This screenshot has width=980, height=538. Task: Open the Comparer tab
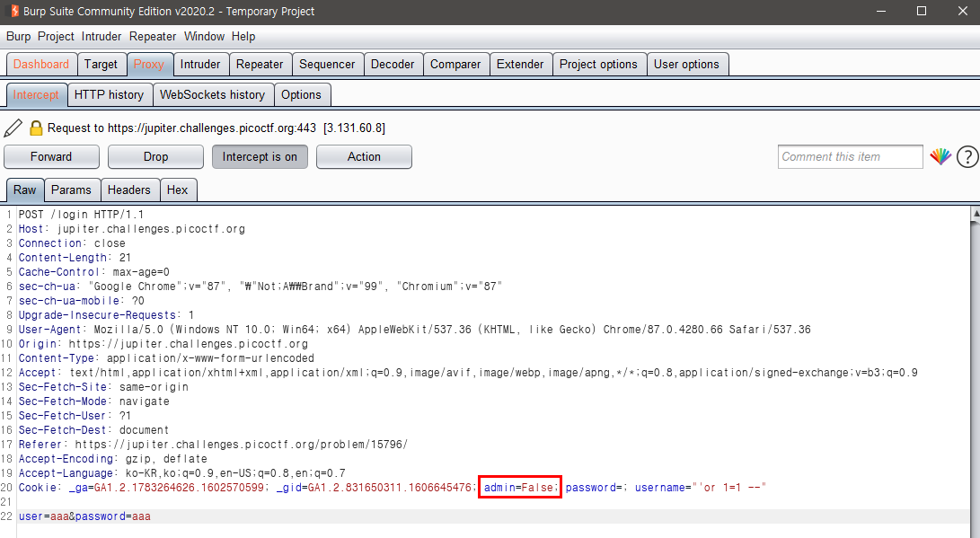tap(455, 65)
